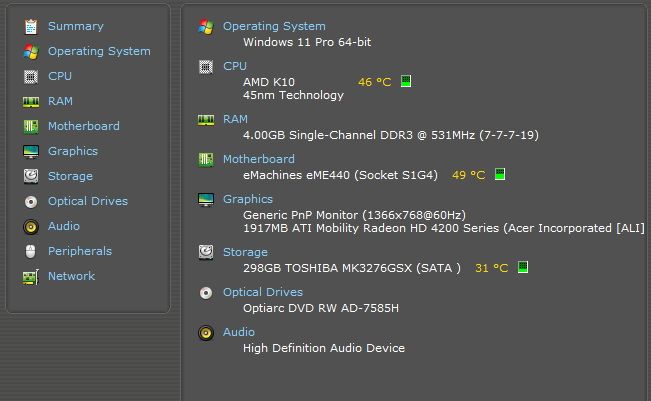Viewport: 651px width, 401px height.
Task: Click the Peripherals mouse icon in sidebar
Action: 30,252
